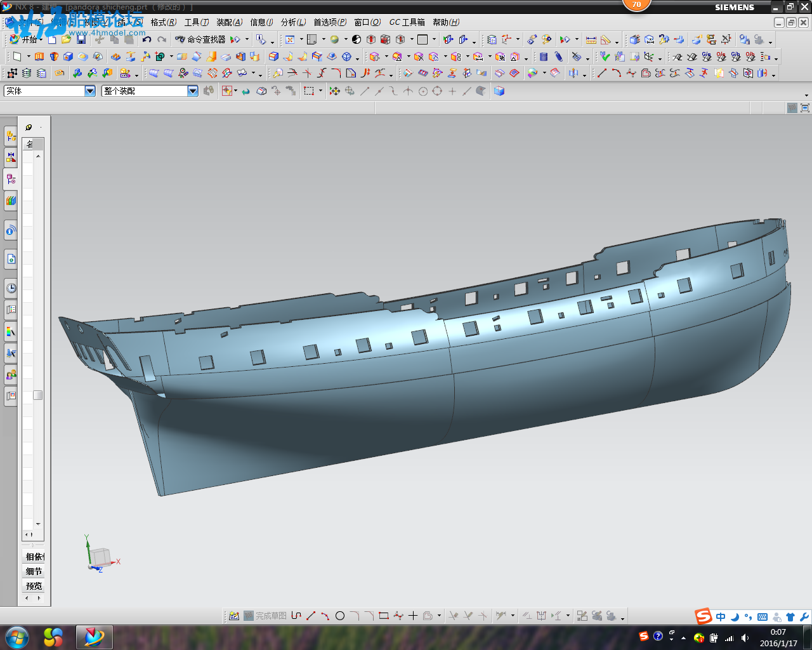Toggle the snap quadrant point icon
This screenshot has width=812, height=650.
[438, 91]
